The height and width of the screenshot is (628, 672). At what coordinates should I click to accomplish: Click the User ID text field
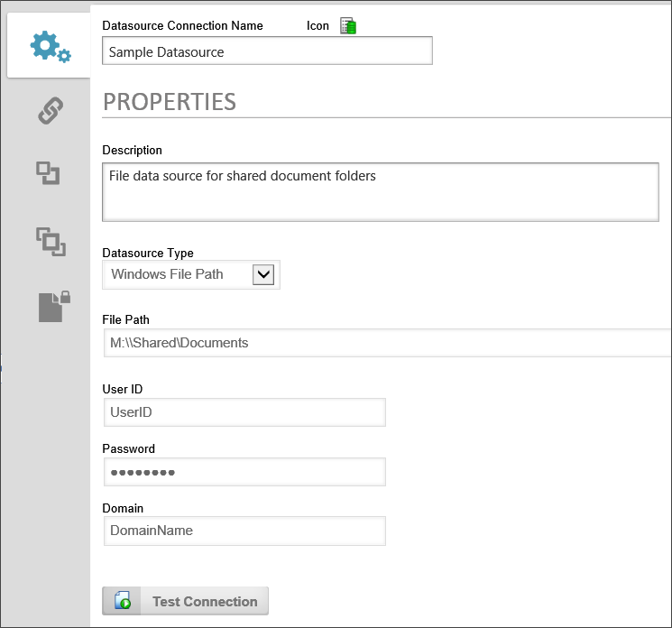tap(244, 411)
